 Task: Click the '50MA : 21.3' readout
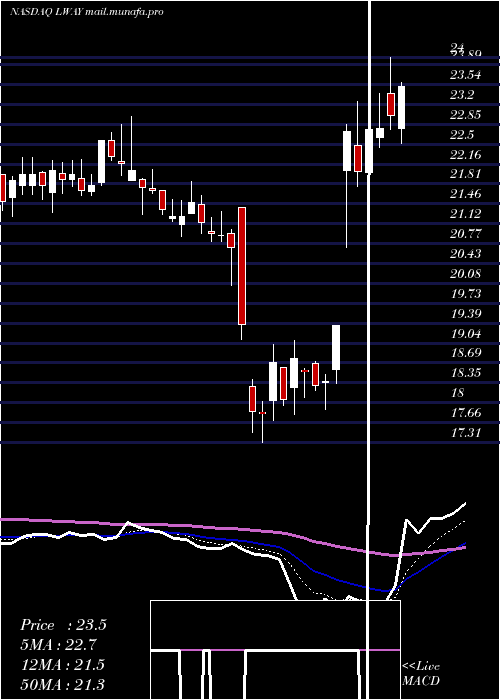63,684
